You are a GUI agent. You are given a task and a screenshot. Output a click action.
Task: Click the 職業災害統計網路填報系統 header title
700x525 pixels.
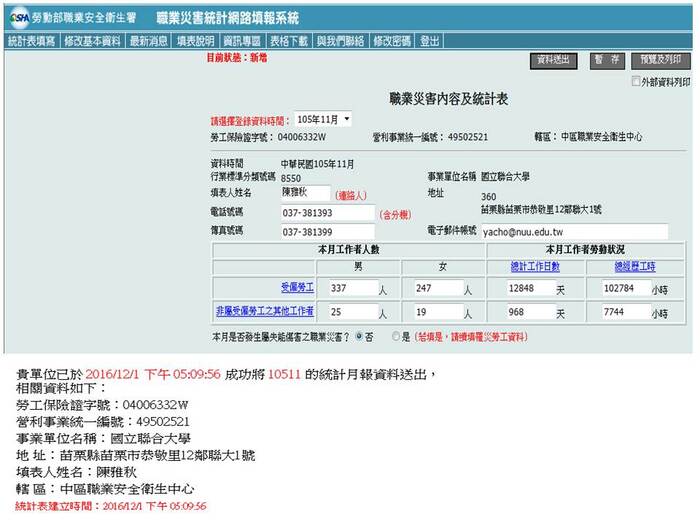pyautogui.click(x=227, y=18)
